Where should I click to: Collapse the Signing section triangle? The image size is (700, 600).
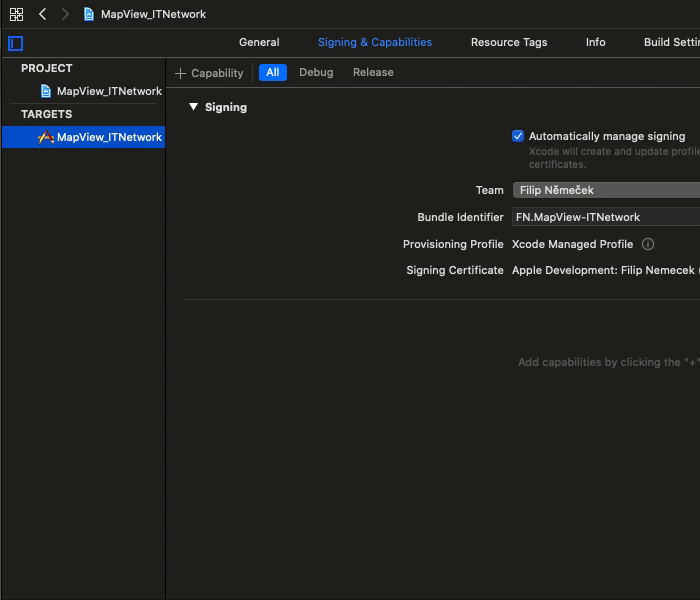click(x=194, y=107)
